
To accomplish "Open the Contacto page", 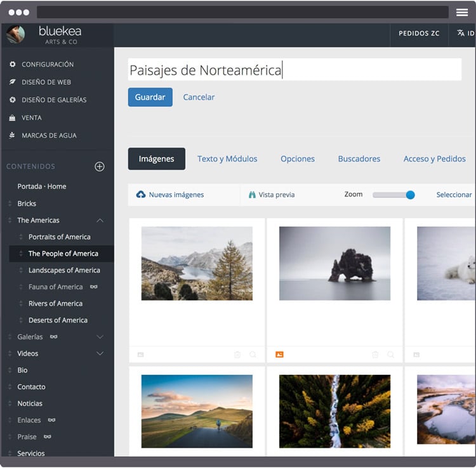I will (31, 387).
